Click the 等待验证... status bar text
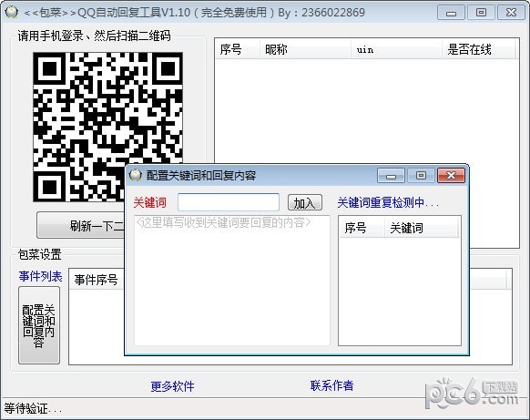 (x=33, y=408)
